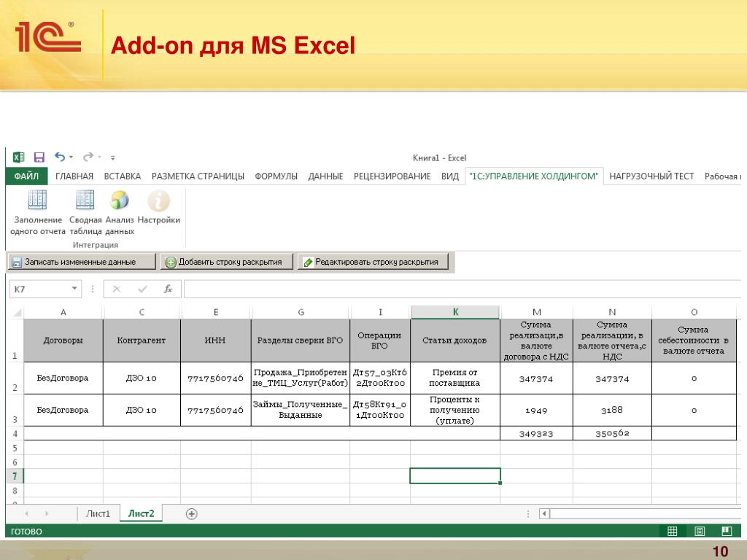Click the Select All corner triangle
Viewport: 747px width, 560px height.
18,312
